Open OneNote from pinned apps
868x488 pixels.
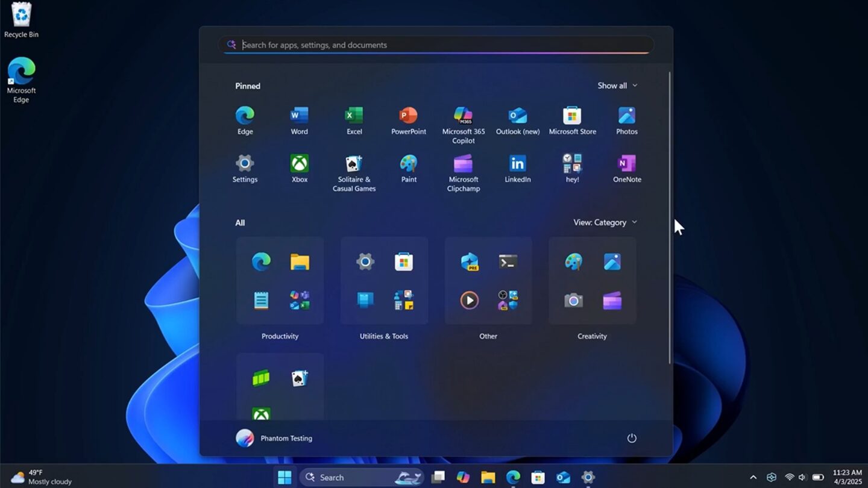tap(627, 163)
